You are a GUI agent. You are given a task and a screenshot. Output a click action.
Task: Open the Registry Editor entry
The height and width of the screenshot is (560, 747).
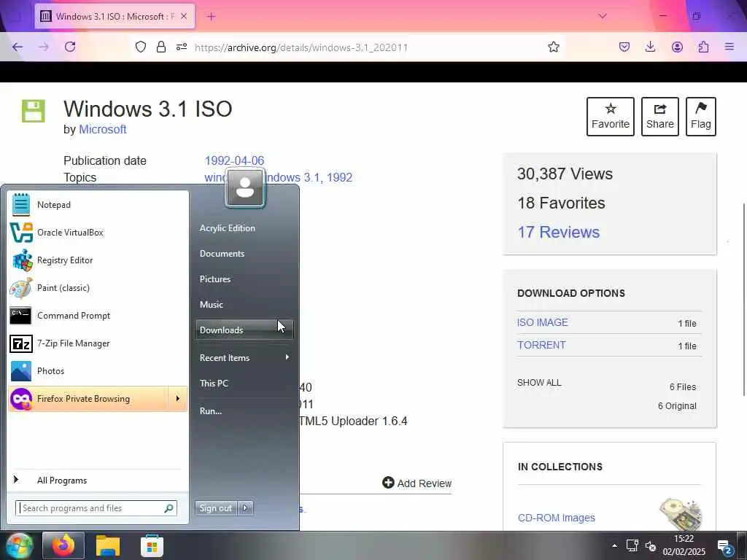[98, 260]
